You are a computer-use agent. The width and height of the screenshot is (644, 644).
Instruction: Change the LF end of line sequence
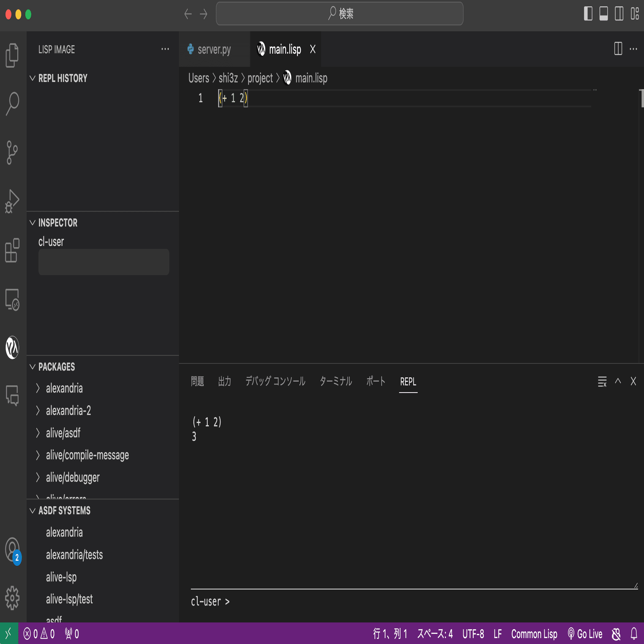pos(498,633)
